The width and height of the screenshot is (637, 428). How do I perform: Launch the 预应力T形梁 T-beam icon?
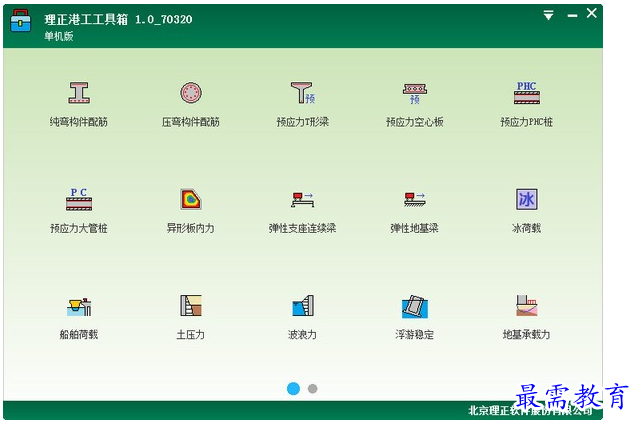pyautogui.click(x=303, y=93)
